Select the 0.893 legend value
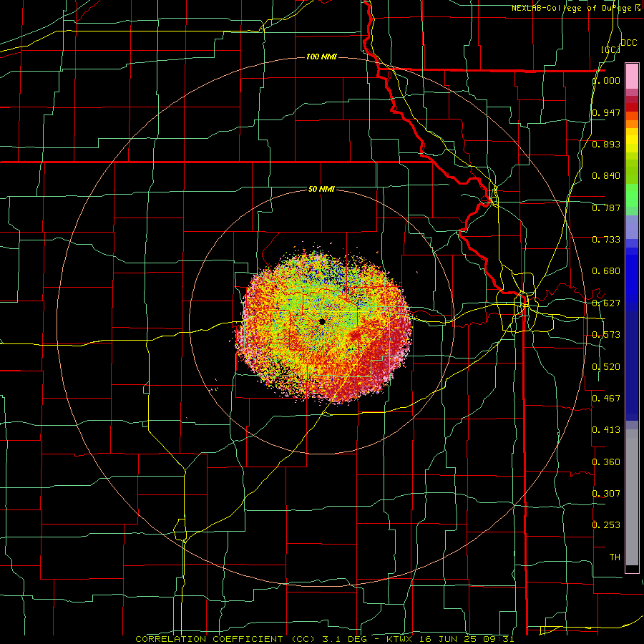This screenshot has height=644, width=644. [606, 144]
